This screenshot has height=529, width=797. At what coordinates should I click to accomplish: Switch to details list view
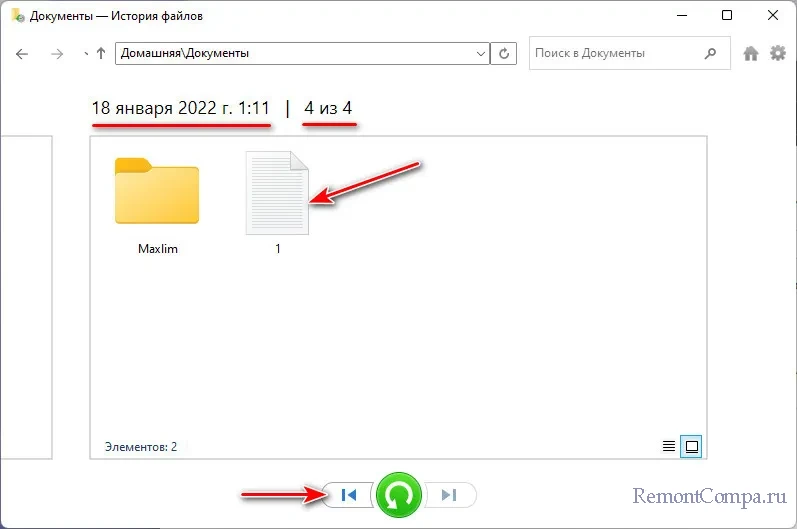pos(669,446)
